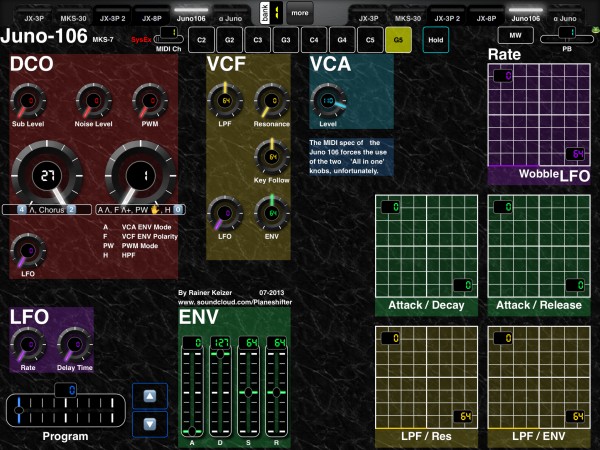Screen dimensions: 600x450
Task: Click the PB pitch bend slider
Action: 567,36
